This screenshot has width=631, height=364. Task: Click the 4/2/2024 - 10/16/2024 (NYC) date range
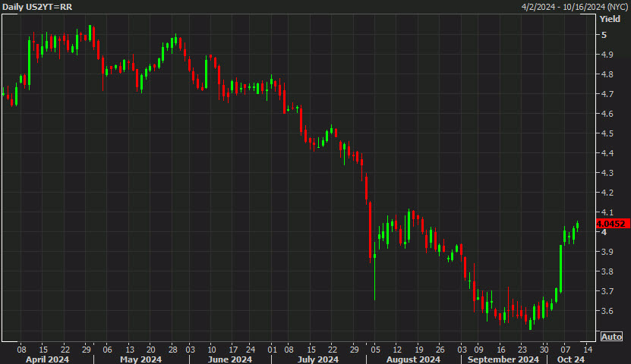pyautogui.click(x=575, y=7)
